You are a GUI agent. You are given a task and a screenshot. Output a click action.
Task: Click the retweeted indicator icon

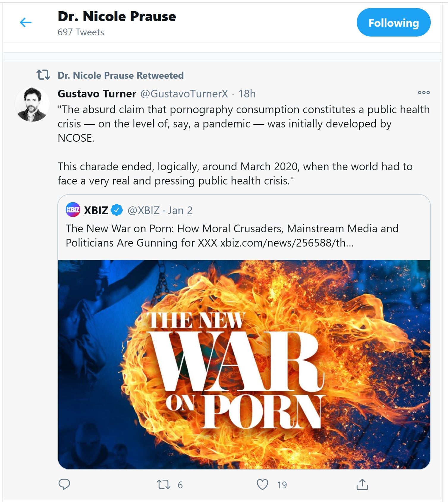pos(43,75)
